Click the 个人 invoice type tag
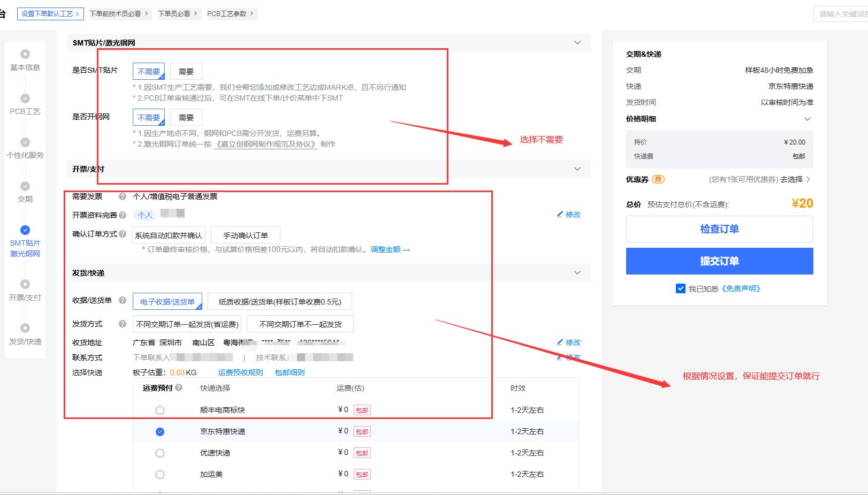 [x=145, y=215]
